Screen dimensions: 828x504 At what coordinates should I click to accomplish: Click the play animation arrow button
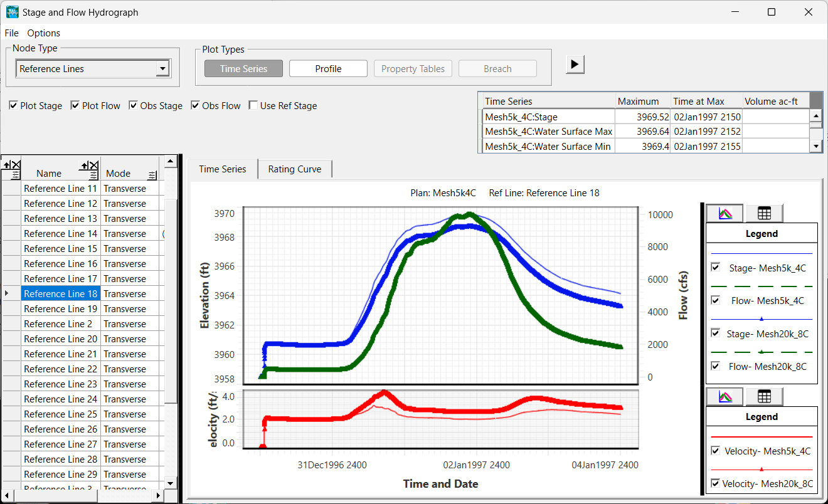pos(575,64)
